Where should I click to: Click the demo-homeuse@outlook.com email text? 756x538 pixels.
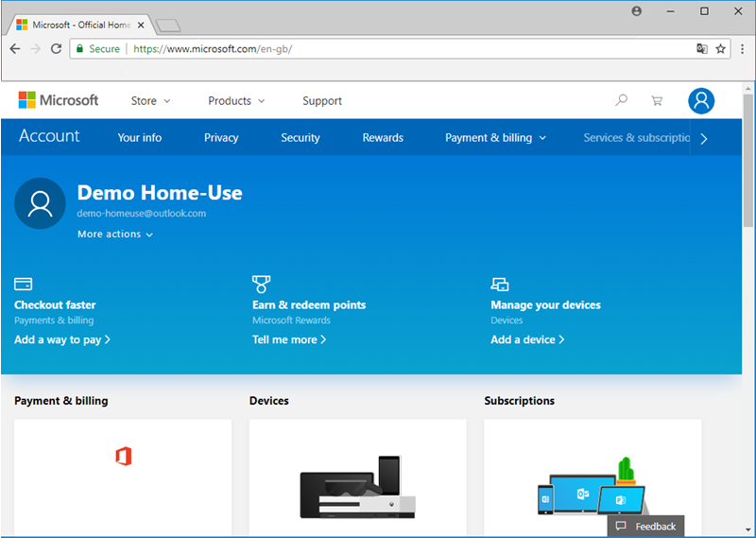click(x=141, y=214)
